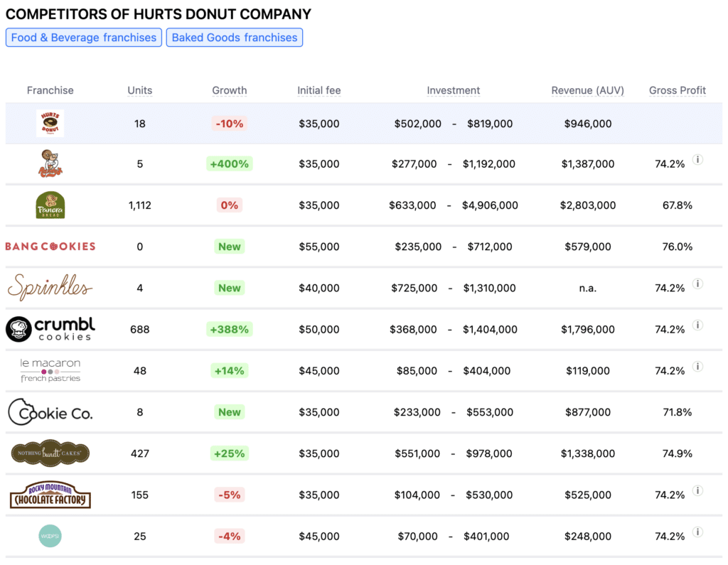Image resolution: width=728 pixels, height=565 pixels.
Task: Click the +388% growth badge
Action: tap(230, 329)
